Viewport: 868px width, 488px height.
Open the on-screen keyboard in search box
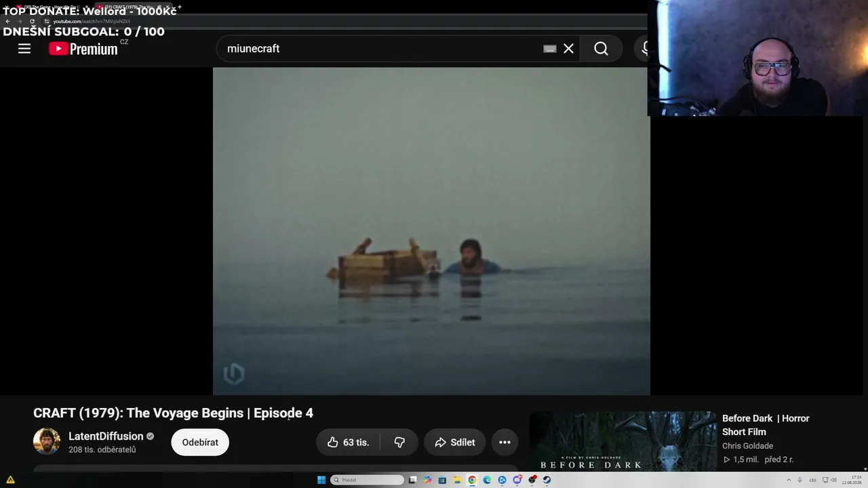pos(550,49)
